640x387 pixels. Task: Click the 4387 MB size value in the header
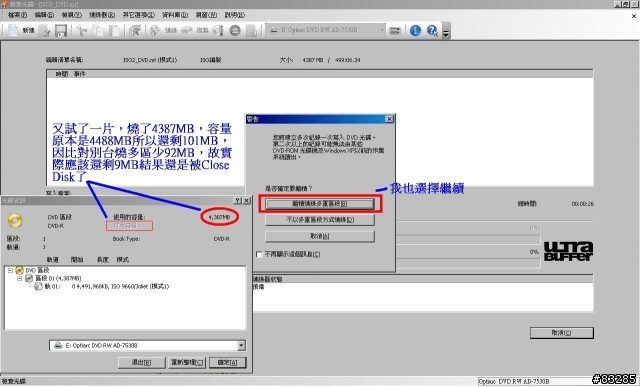[313, 60]
